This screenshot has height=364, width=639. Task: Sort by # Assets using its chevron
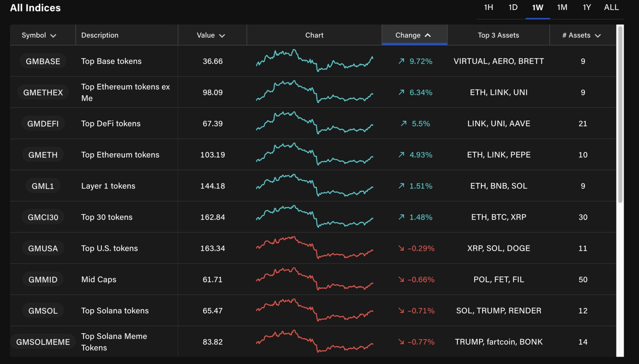(598, 36)
